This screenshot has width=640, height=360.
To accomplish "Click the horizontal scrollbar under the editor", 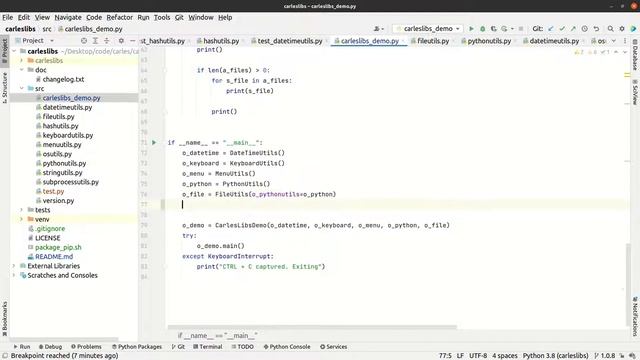I will [312, 327].
